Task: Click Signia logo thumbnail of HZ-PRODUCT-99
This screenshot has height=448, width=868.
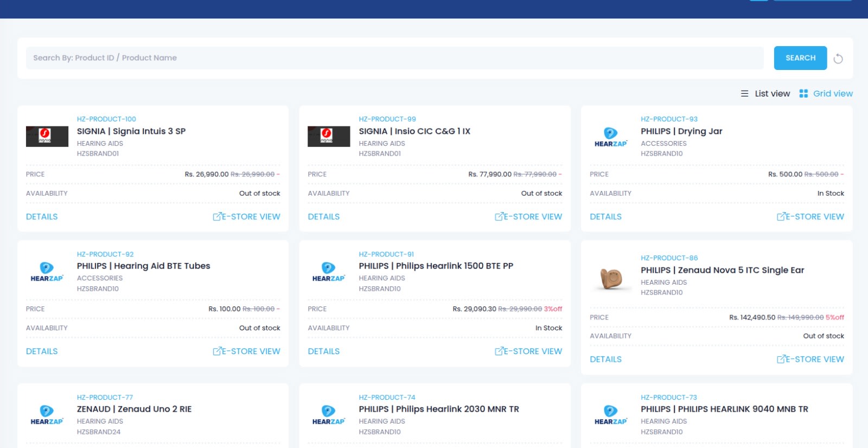Action: coord(329,136)
